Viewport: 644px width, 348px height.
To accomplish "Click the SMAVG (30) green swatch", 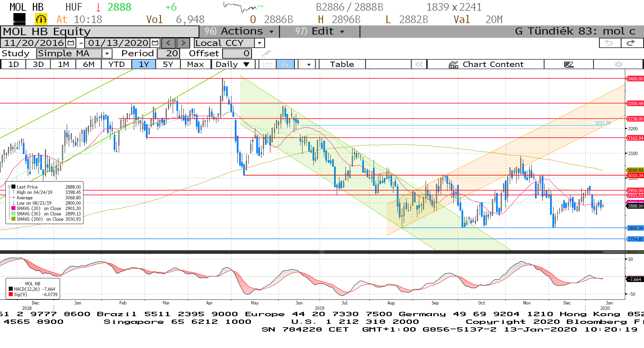I will pyautogui.click(x=13, y=214).
